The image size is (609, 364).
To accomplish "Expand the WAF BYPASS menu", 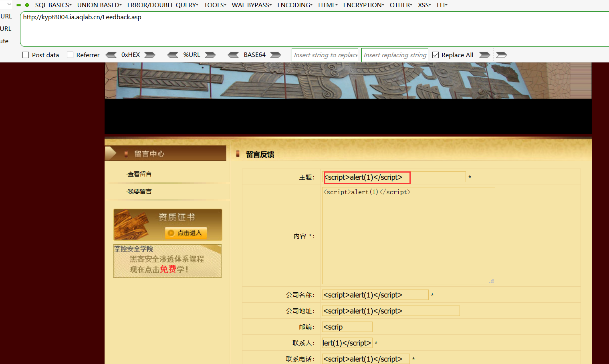I will tap(252, 5).
